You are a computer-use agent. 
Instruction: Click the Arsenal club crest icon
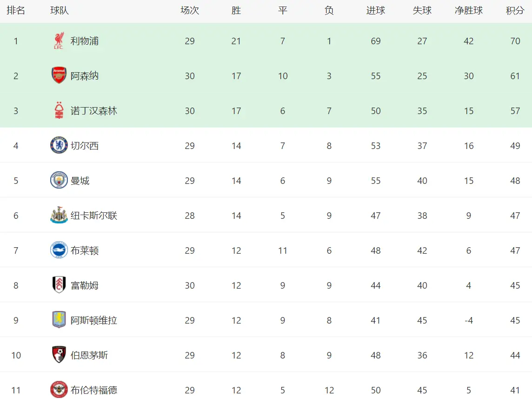(59, 75)
